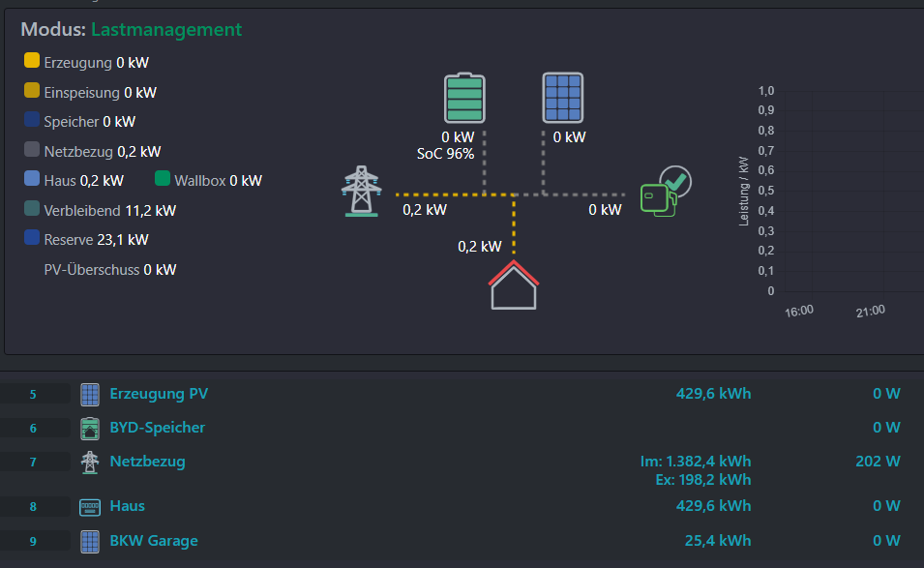Select the Netzbezug list entry link
Viewport: 924px width, 568px height.
pos(147,462)
